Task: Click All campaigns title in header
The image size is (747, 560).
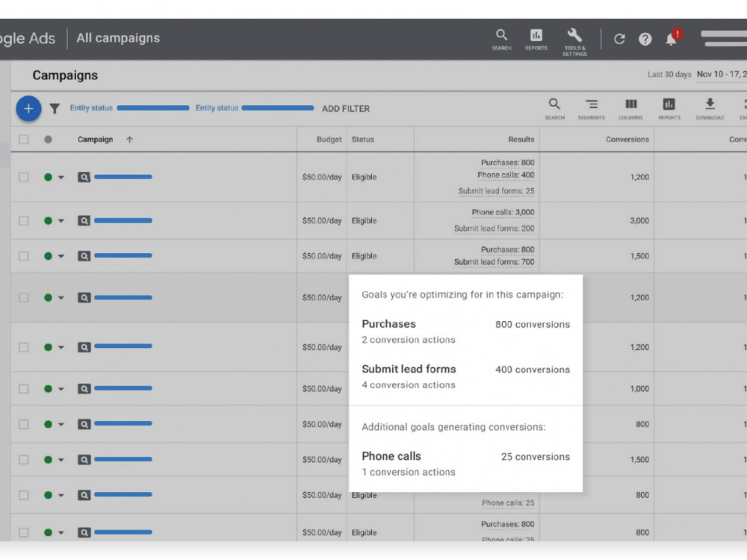Action: (x=118, y=38)
